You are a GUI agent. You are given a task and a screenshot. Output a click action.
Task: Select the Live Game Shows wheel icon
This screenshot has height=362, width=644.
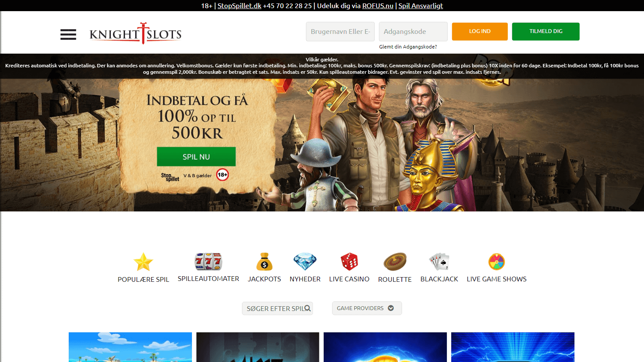[x=497, y=262]
